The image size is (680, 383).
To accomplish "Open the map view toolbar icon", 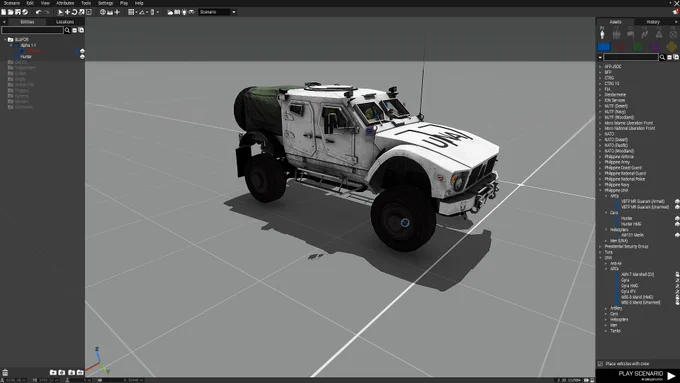I will pyautogui.click(x=177, y=12).
